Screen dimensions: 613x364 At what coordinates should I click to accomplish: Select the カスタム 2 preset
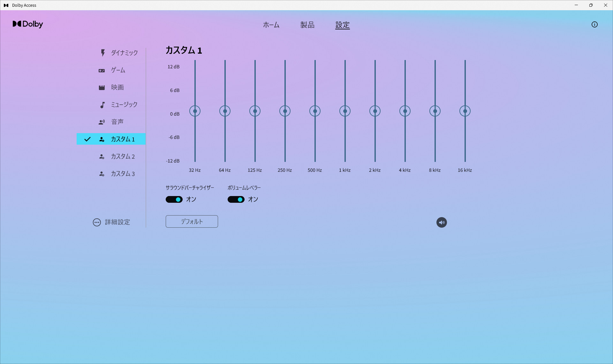(x=123, y=156)
